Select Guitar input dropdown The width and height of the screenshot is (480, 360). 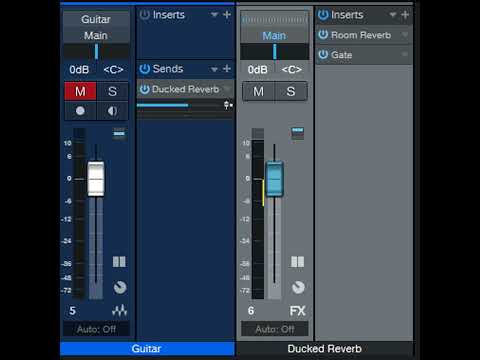coord(96,19)
